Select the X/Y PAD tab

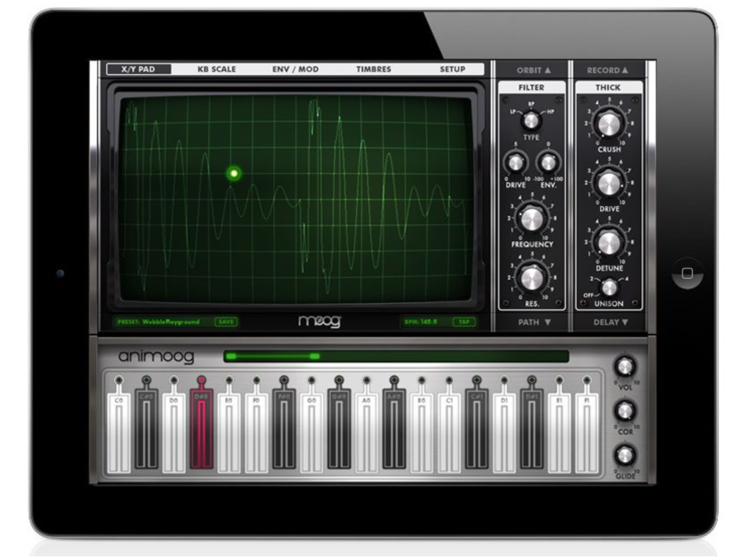(138, 69)
